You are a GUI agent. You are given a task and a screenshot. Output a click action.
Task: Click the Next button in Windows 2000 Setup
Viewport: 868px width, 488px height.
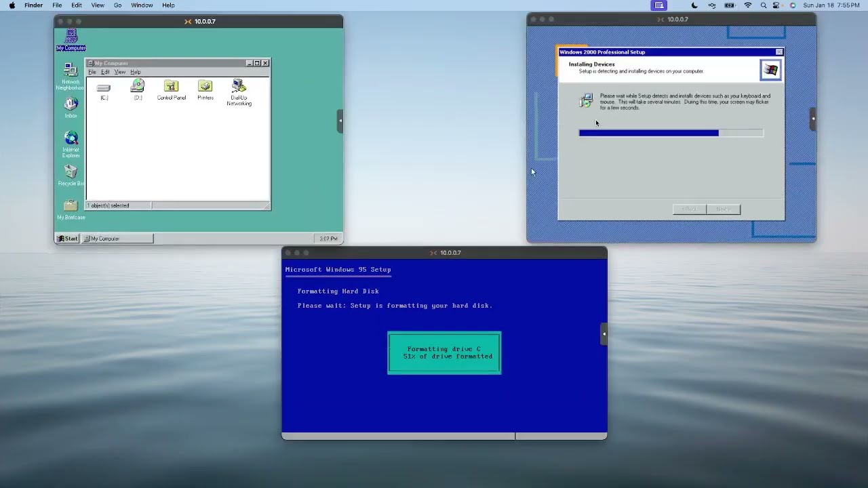724,209
